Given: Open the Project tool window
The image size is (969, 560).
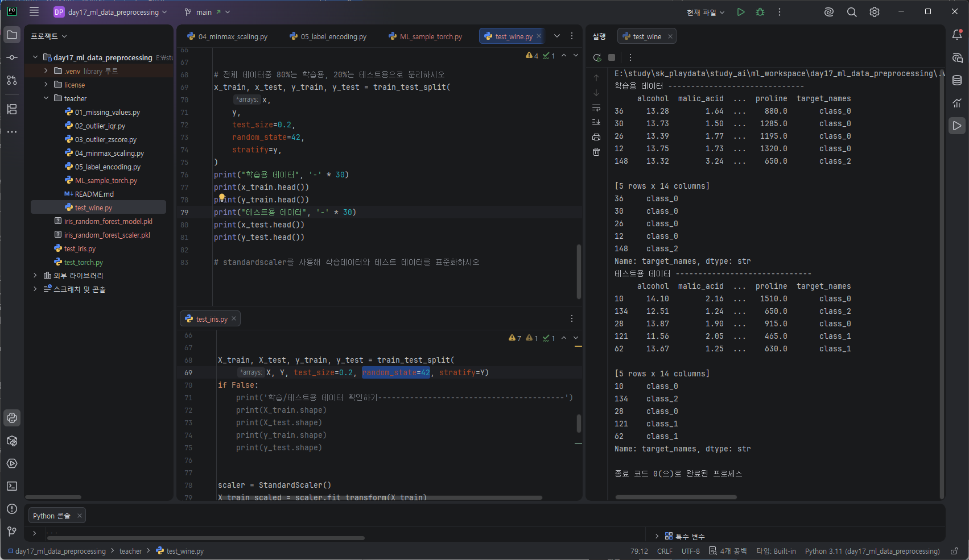Looking at the screenshot, I should click(12, 35).
